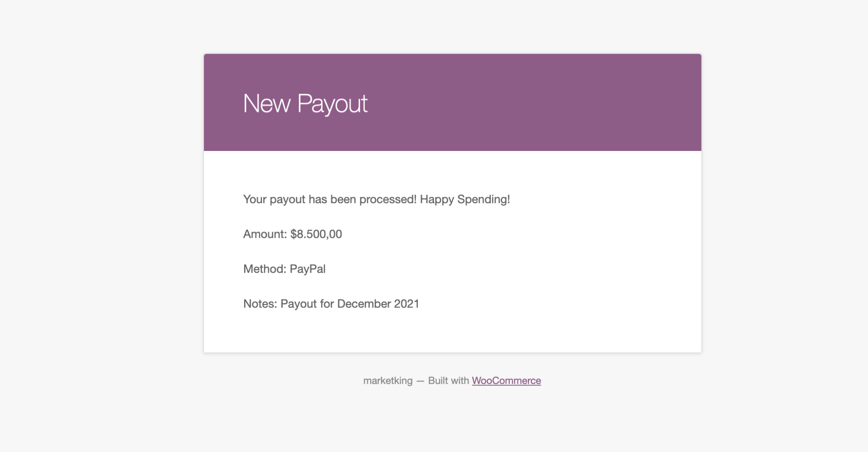Click the "Happy Spending!" phrase
This screenshot has height=452, width=868.
(465, 199)
